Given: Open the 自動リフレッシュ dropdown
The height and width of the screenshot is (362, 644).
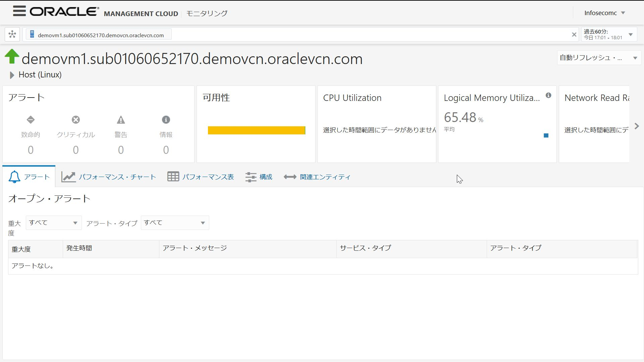Looking at the screenshot, I should [x=599, y=58].
